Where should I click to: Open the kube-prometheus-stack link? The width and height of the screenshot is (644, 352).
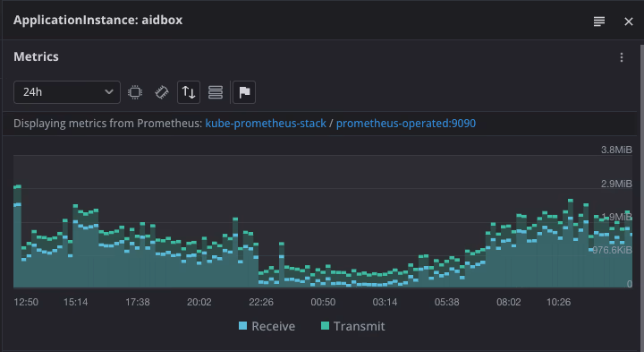point(266,124)
